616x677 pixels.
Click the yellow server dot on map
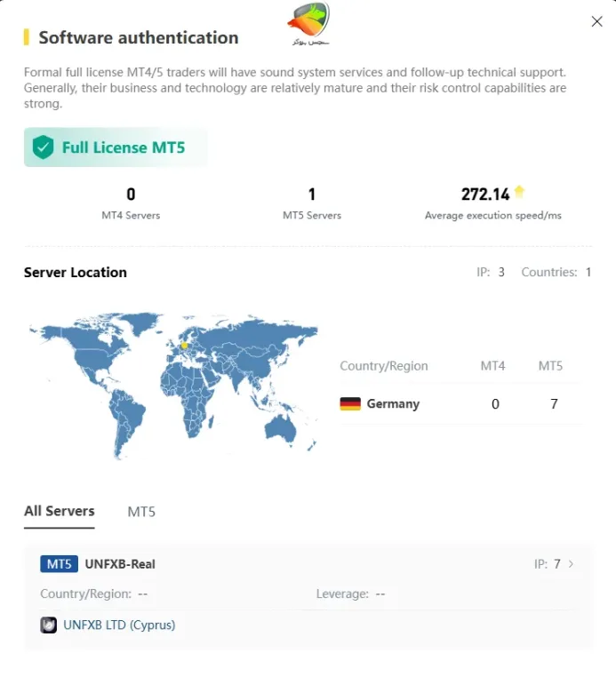[x=184, y=346]
